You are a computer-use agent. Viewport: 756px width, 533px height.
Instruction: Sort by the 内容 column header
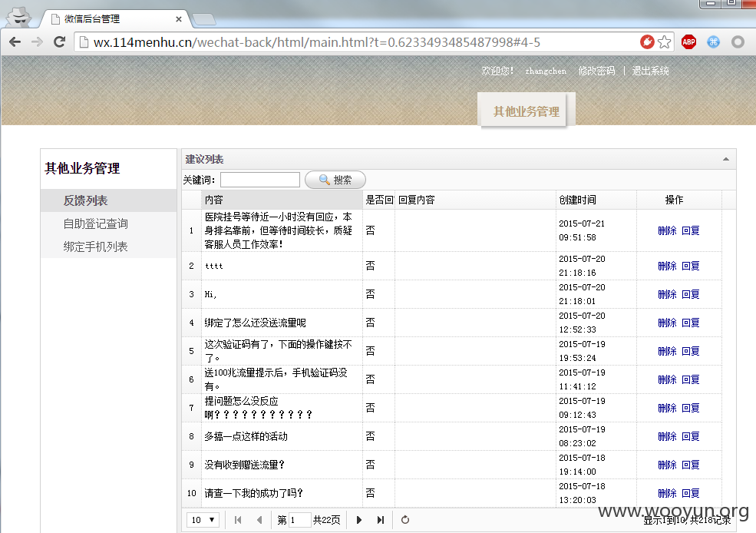[282, 200]
